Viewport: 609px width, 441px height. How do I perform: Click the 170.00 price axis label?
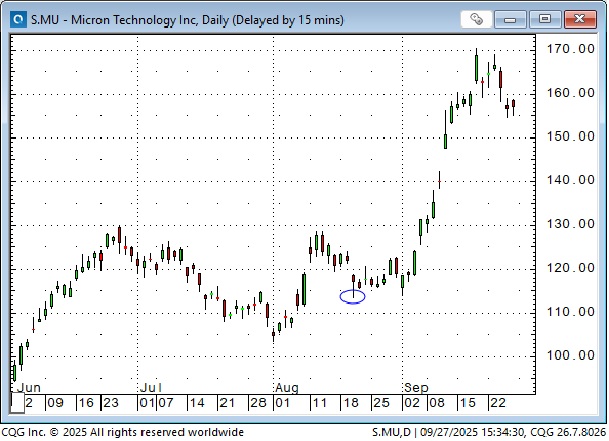(x=569, y=49)
